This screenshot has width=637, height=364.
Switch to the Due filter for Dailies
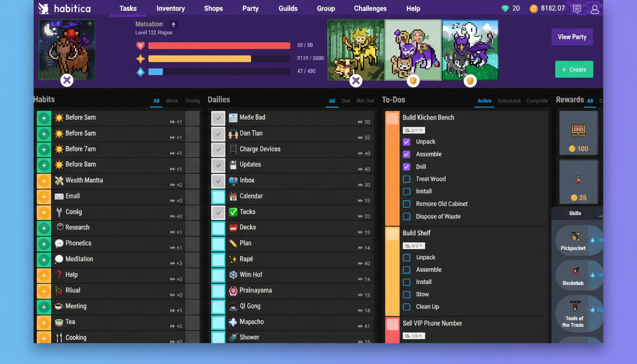346,100
